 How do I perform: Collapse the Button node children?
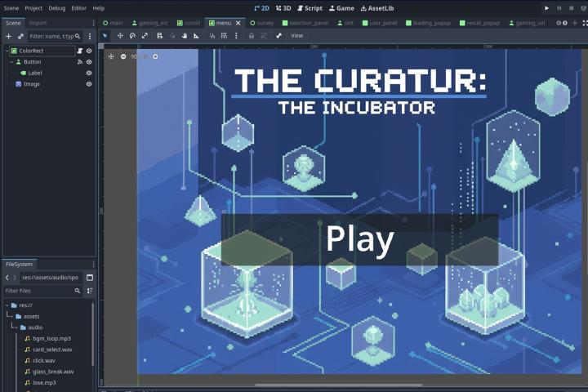tap(11, 62)
